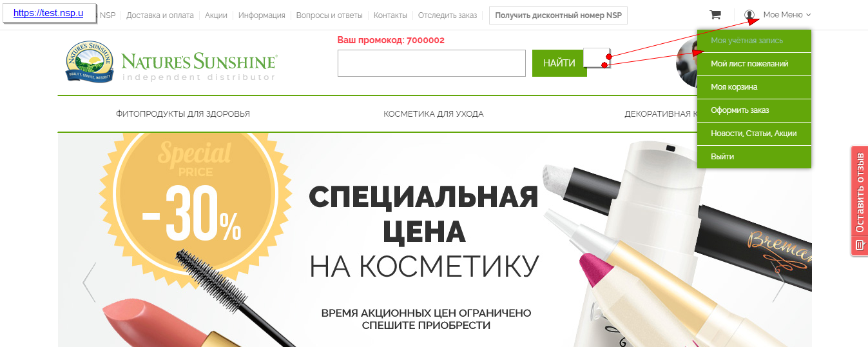868x347 pixels.
Task: Open Новости, Статьи, Акции entry
Action: [754, 134]
